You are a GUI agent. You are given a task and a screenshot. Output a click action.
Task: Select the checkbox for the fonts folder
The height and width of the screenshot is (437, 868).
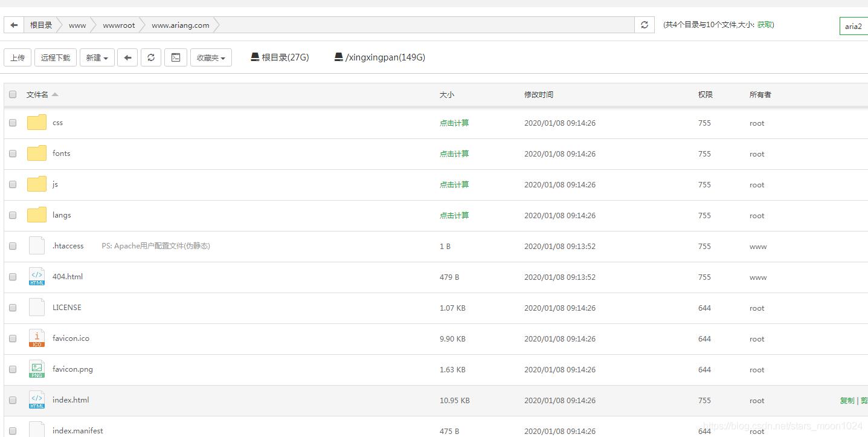pos(13,154)
